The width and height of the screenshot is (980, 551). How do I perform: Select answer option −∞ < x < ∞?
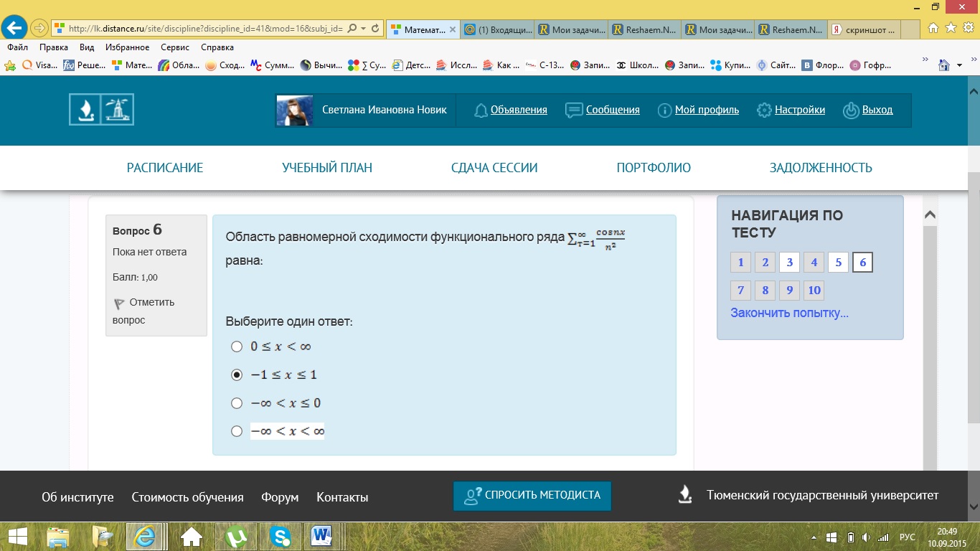coord(237,431)
